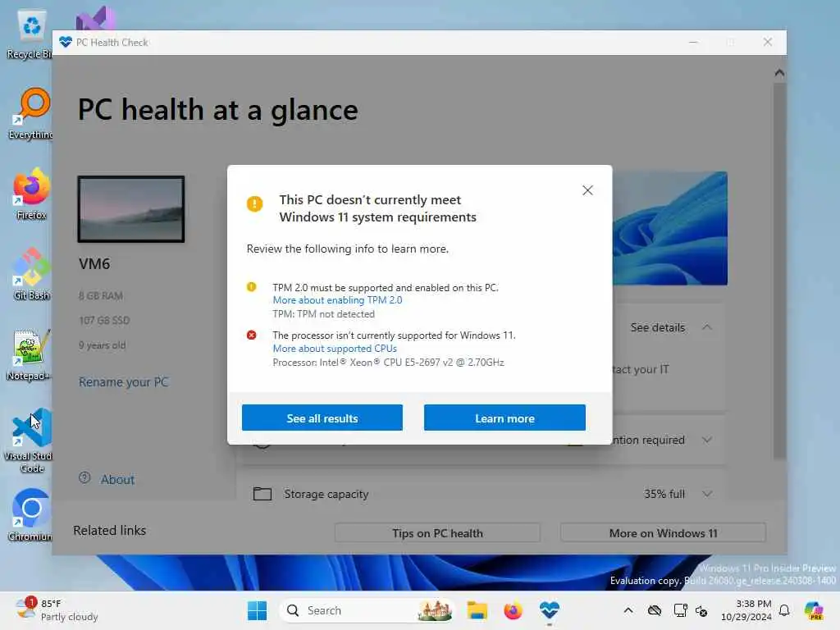Open More about enabling TPM 2.0 link
This screenshot has height=630, width=840.
(x=337, y=300)
